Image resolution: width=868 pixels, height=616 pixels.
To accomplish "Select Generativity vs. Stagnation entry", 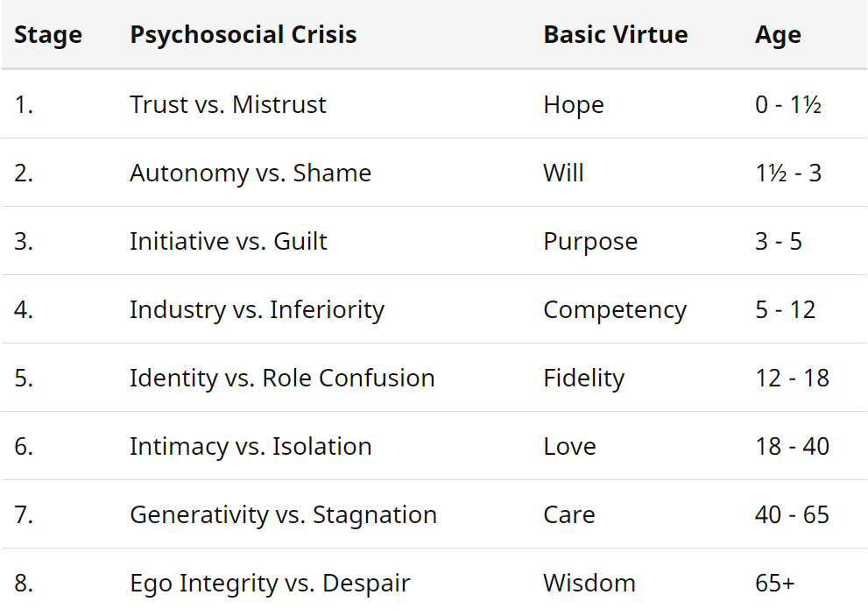I will 284,514.
